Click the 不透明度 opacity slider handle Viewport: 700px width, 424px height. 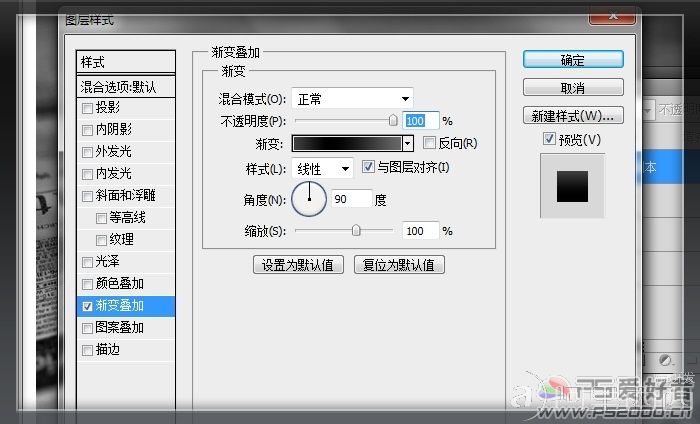(394, 120)
